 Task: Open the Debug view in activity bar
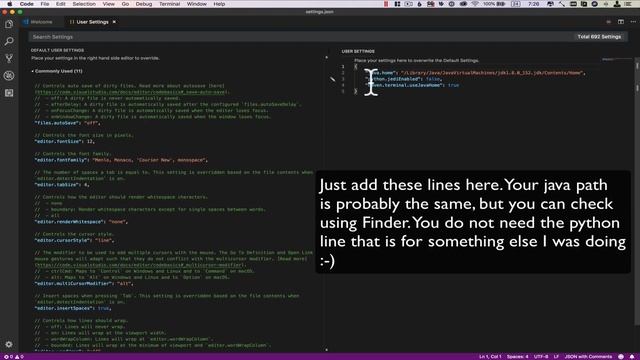(9, 76)
